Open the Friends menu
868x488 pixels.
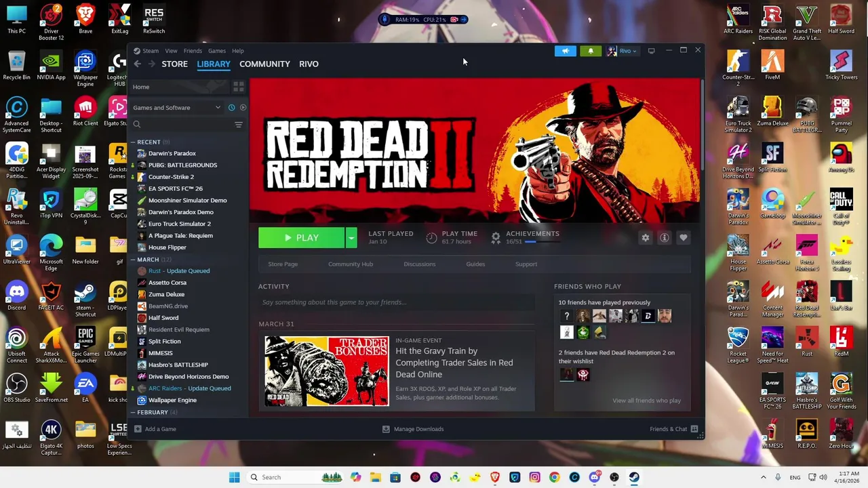(x=193, y=51)
